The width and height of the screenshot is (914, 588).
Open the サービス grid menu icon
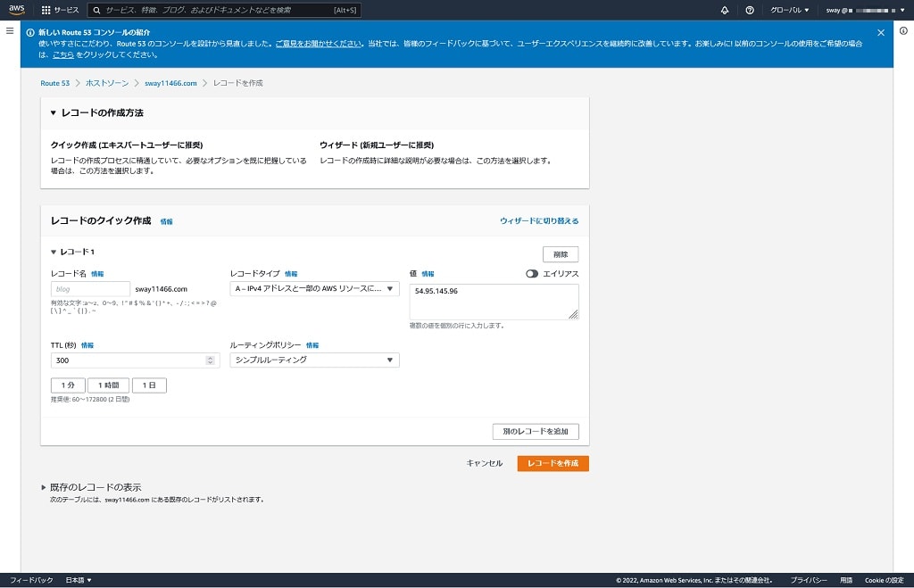[46, 10]
